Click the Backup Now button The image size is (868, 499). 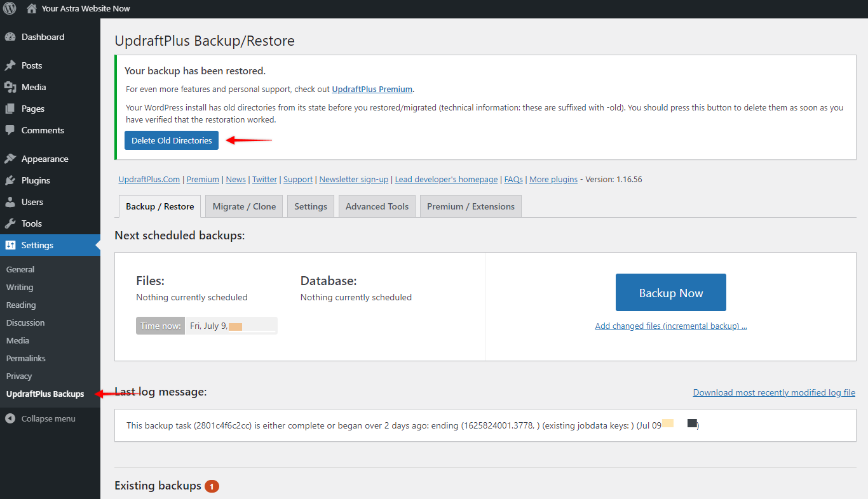click(x=671, y=293)
